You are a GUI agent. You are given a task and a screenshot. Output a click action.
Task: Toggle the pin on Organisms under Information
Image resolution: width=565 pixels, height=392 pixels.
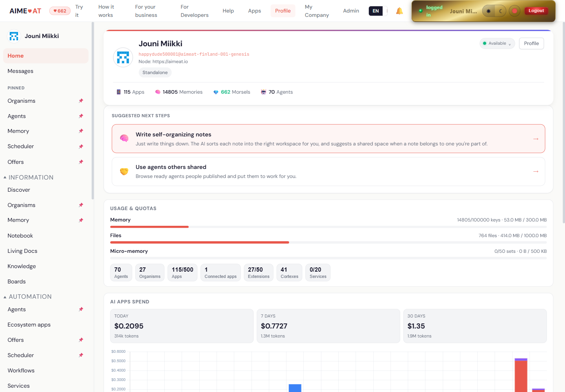[x=81, y=205]
